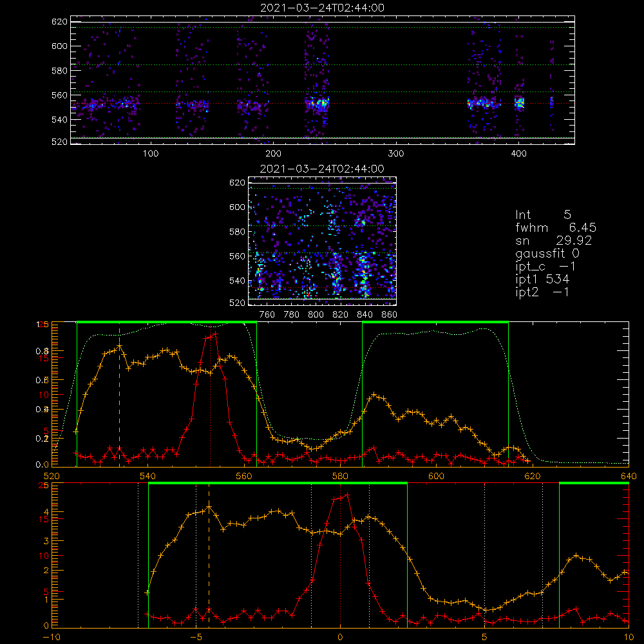This screenshot has height=644, width=644.
Task: Click the red curve's peak in the bottom plot
Action: tap(348, 495)
